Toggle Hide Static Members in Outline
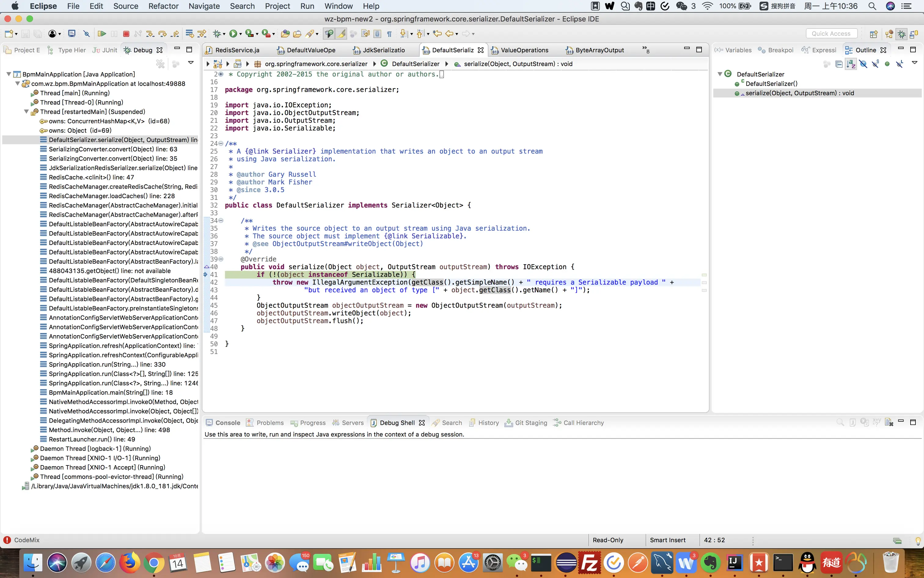Screen dimensions: 924x578 click(875, 64)
